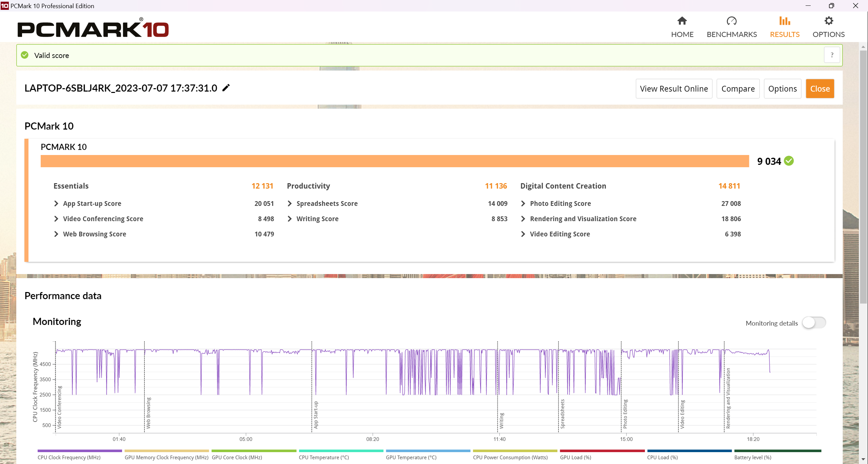Click the Valid score help question mark
The width and height of the screenshot is (868, 464).
click(832, 55)
